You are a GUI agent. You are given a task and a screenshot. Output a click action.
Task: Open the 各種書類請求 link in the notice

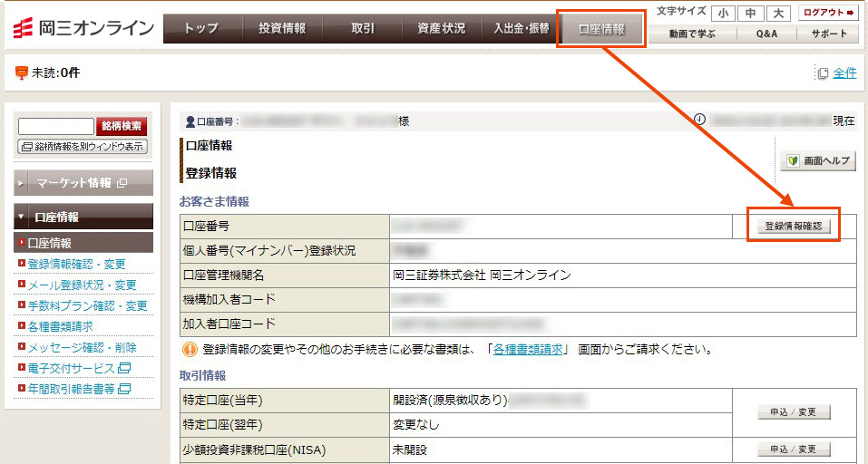(528, 350)
